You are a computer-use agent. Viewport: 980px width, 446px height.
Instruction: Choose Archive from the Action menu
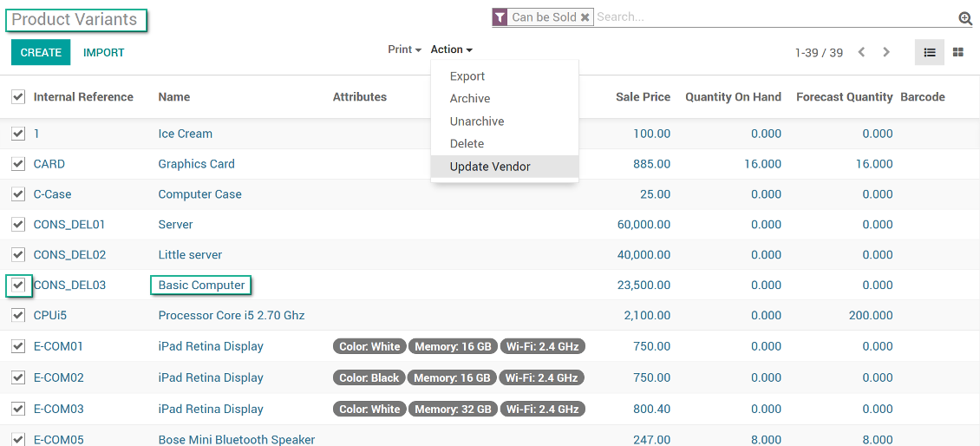pos(470,99)
